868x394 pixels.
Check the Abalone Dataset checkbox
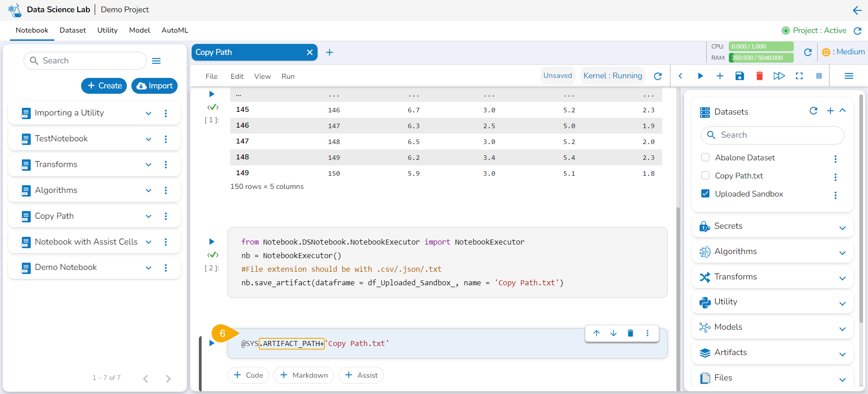click(705, 158)
